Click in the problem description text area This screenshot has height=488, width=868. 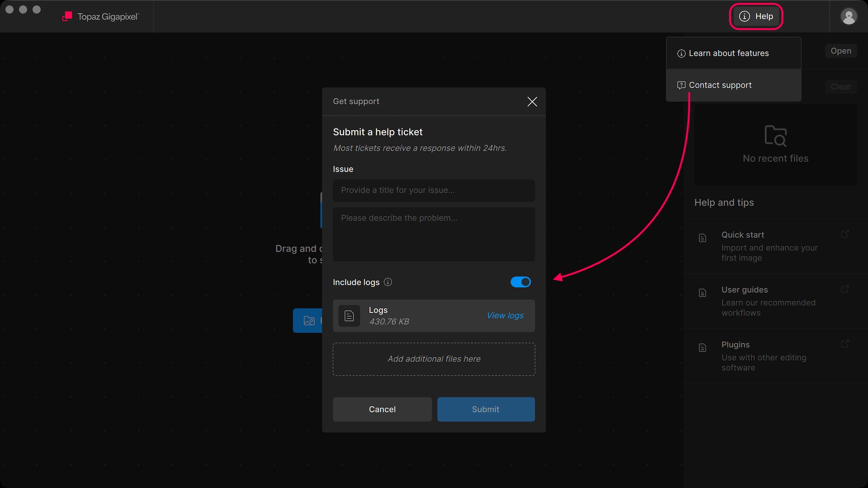coord(434,235)
